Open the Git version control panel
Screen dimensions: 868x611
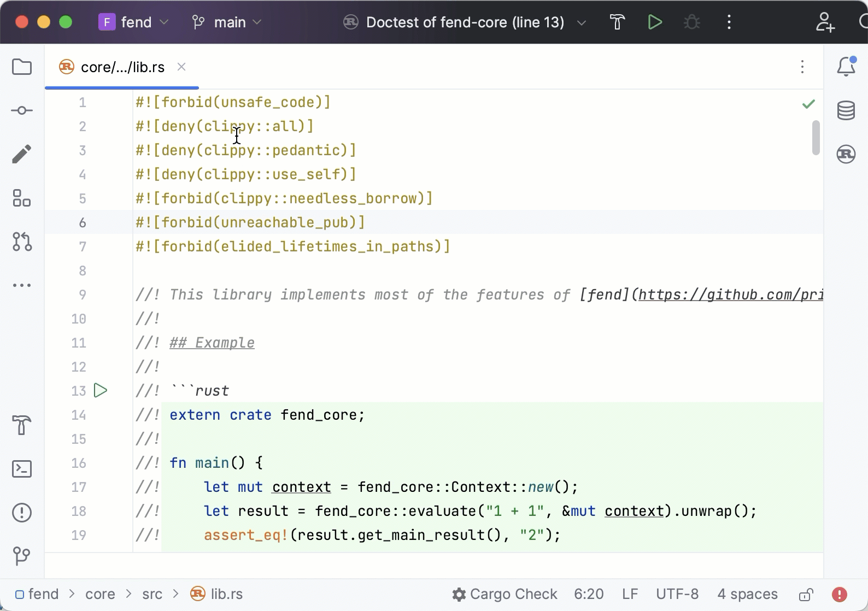tap(22, 556)
